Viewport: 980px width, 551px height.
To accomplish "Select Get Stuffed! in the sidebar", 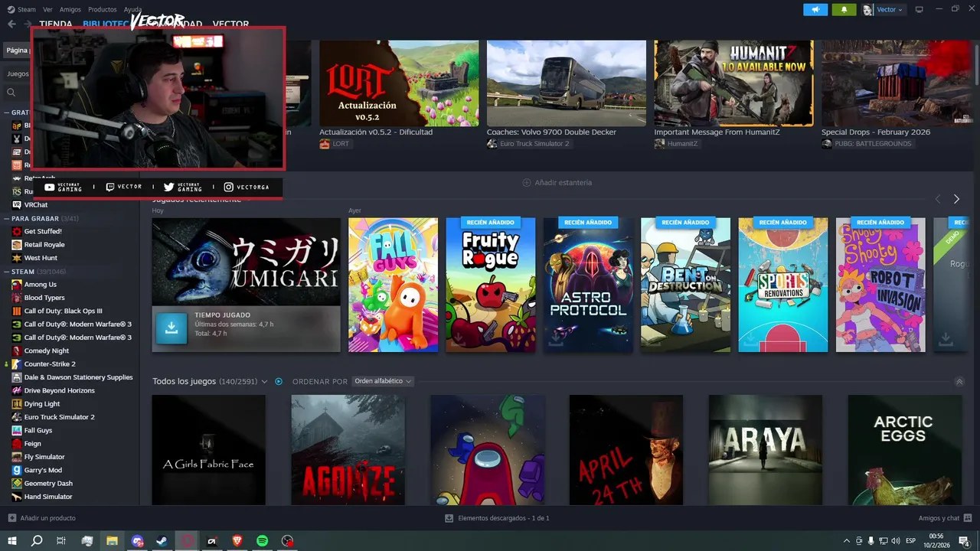I will point(42,231).
